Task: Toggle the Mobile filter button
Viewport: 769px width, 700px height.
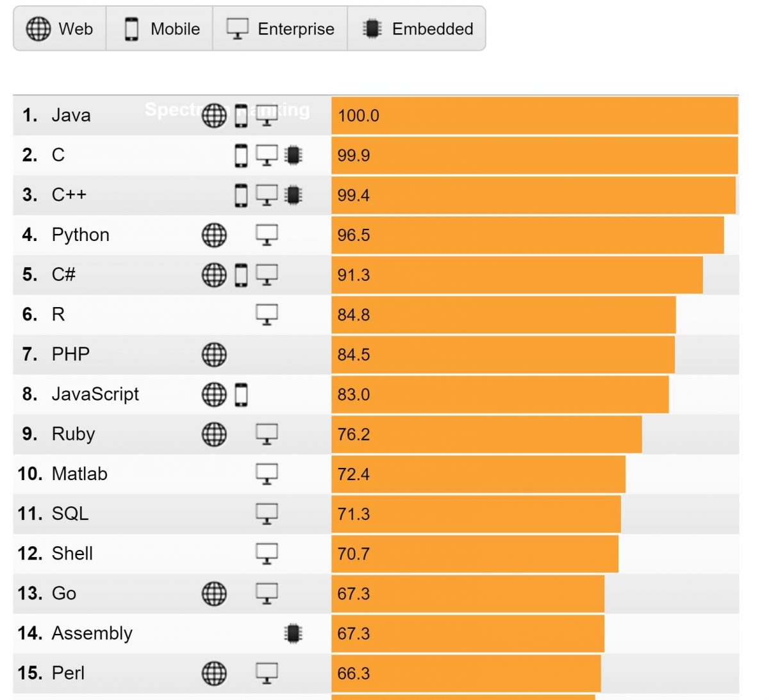Action: pos(161,29)
